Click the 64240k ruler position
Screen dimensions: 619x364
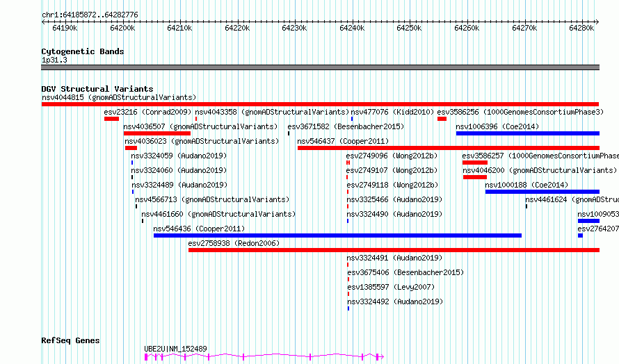pyautogui.click(x=352, y=28)
